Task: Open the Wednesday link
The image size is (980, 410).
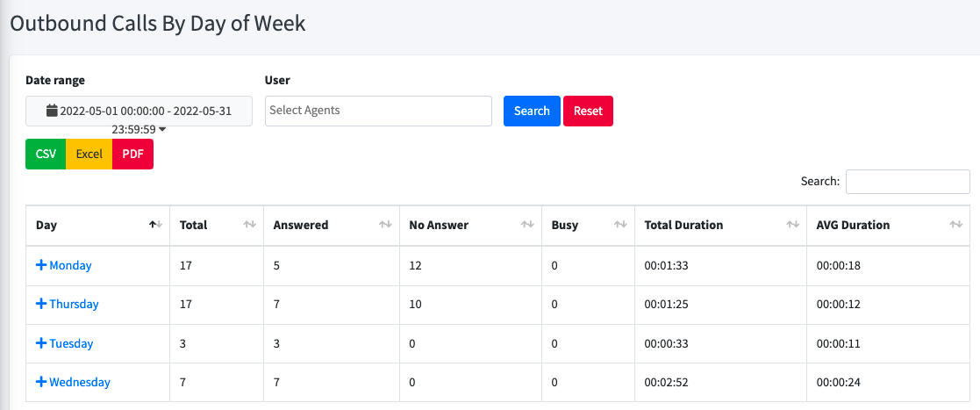Action: click(x=80, y=382)
